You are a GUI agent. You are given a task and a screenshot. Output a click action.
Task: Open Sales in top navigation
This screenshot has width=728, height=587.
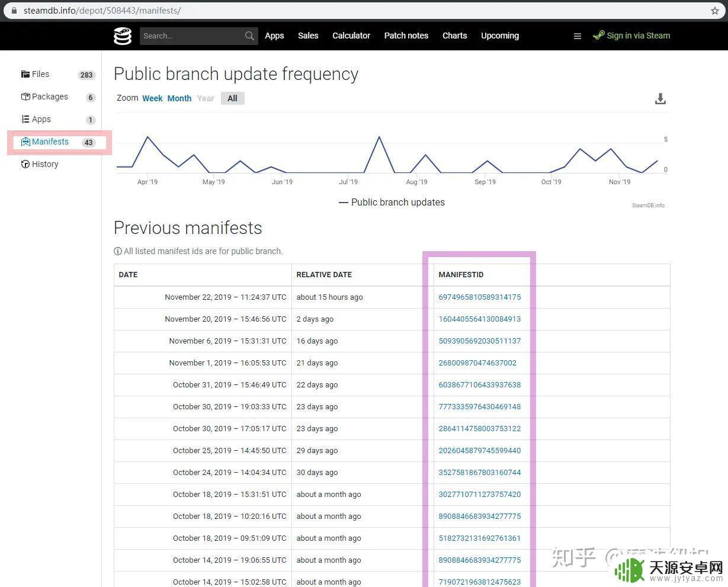point(308,36)
